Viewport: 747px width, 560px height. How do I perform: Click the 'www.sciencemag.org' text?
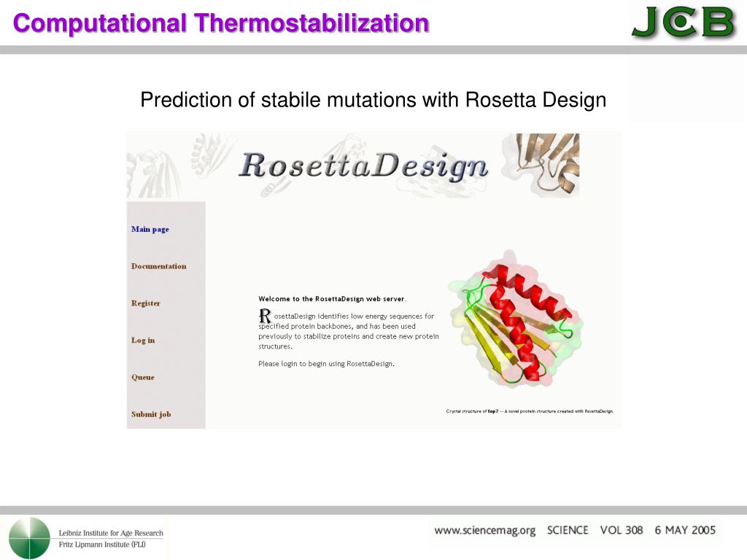coord(484,531)
